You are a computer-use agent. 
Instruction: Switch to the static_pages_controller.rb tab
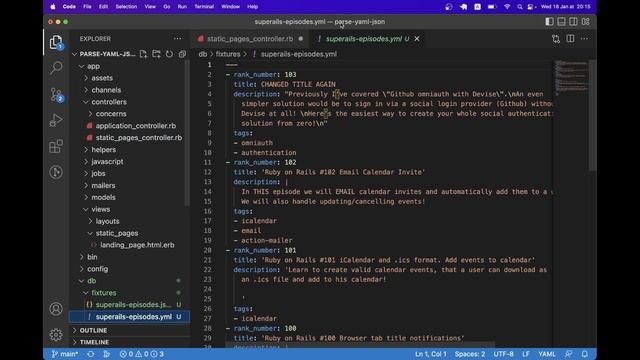click(x=250, y=39)
